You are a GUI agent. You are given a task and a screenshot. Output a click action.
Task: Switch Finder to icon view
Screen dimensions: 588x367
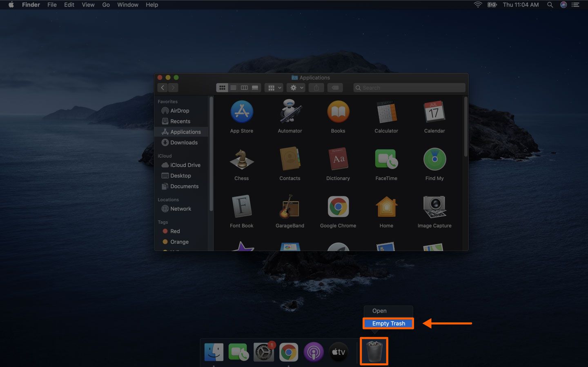pyautogui.click(x=222, y=88)
